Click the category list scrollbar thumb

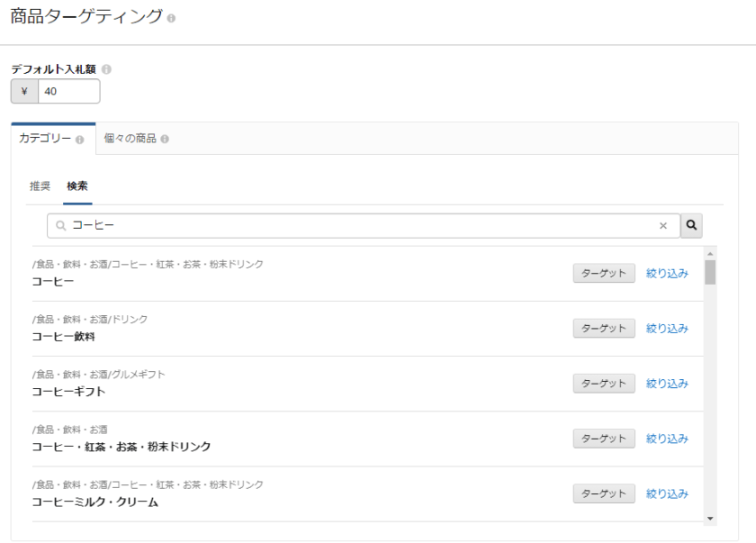coord(710,272)
